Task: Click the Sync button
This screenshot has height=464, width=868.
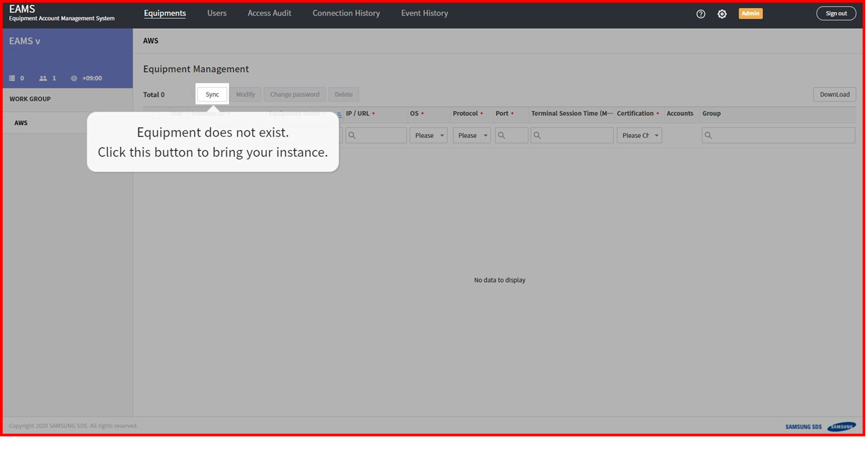Action: pyautogui.click(x=212, y=94)
